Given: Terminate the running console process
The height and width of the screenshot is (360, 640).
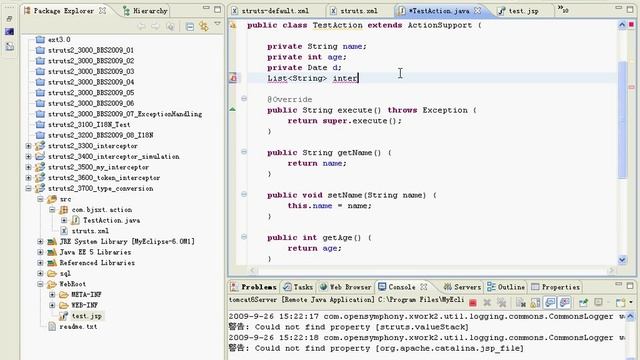Looking at the screenshot, I should [473, 302].
